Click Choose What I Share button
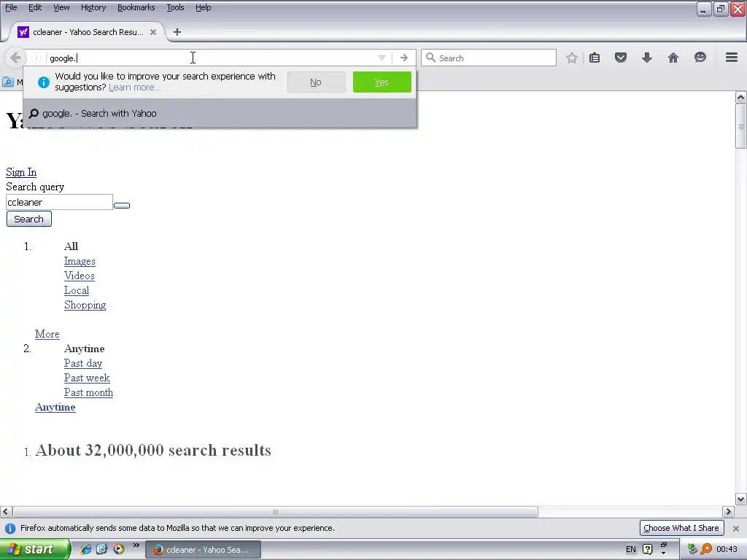Screen dimensions: 747x560 pyautogui.click(x=681, y=528)
